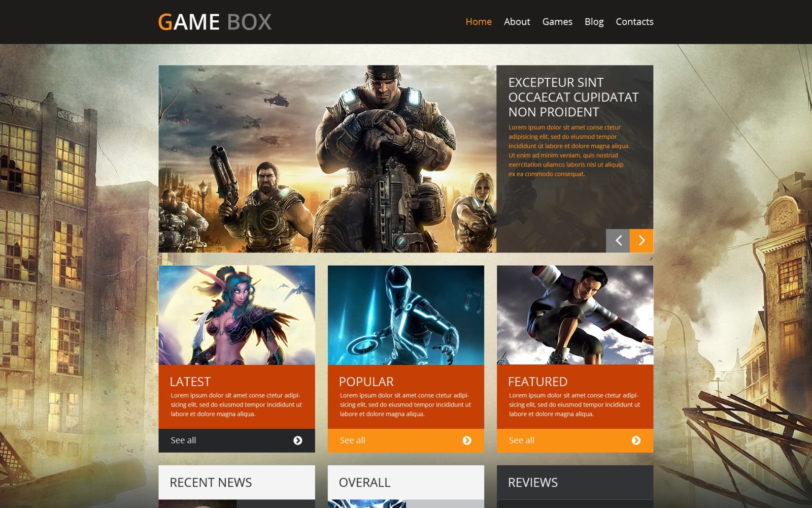This screenshot has width=812, height=508.
Task: Click the next slide arrow in slider
Action: click(641, 241)
